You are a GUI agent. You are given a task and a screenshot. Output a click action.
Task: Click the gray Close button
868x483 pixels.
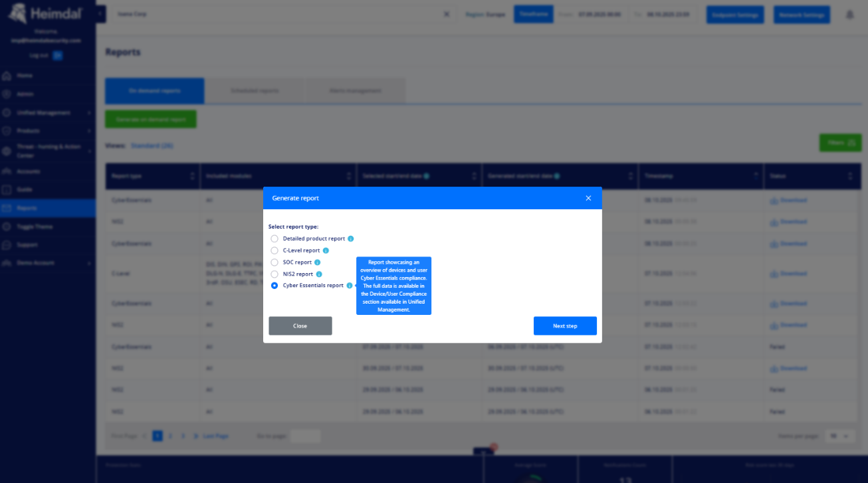click(300, 326)
